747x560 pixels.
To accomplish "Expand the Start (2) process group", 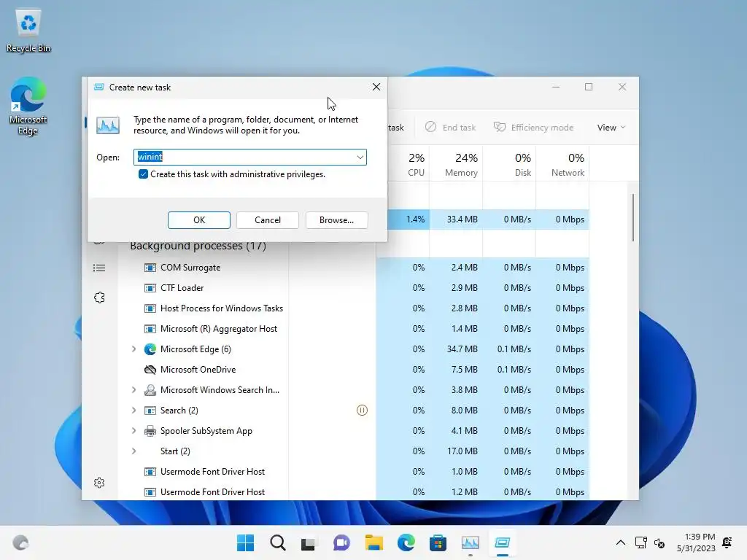I will (134, 451).
